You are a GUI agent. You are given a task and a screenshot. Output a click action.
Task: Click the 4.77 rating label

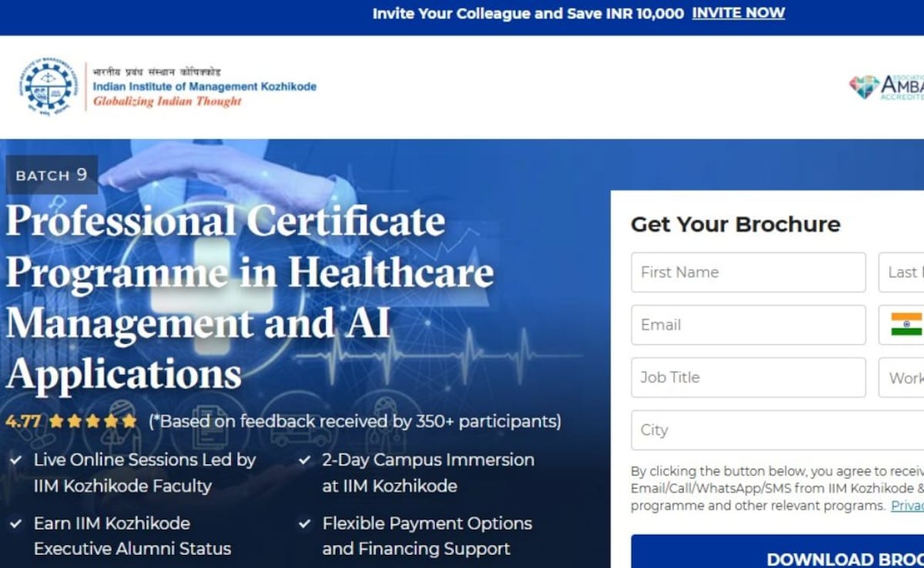(24, 421)
